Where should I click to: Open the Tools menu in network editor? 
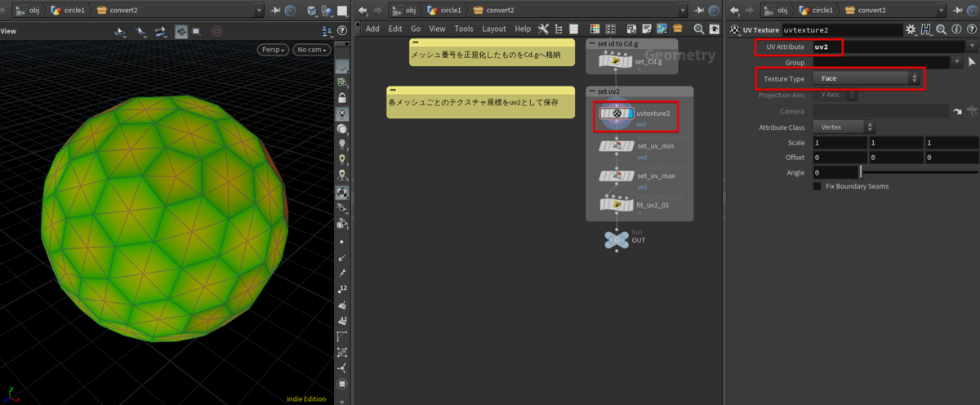(x=464, y=29)
